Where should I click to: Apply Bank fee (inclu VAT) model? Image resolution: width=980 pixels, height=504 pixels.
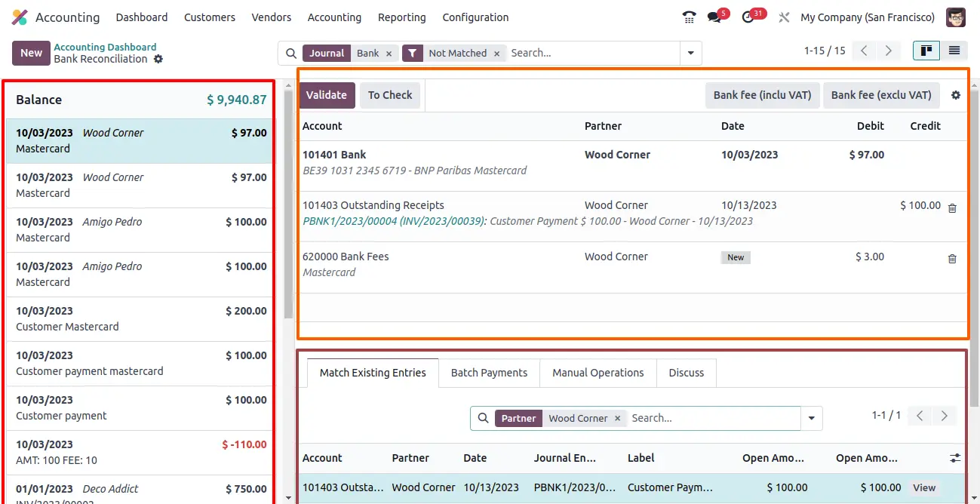[762, 95]
